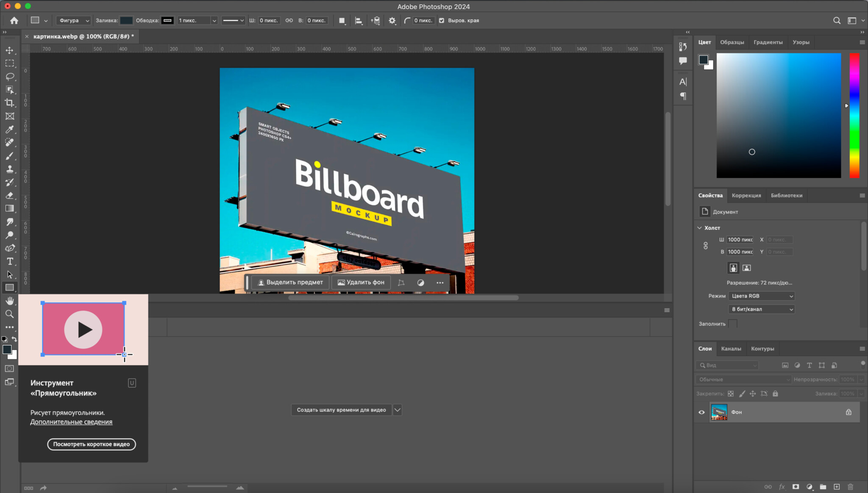Image resolution: width=868 pixels, height=493 pixels.
Task: Click the delete layer trash icon
Action: click(x=850, y=487)
